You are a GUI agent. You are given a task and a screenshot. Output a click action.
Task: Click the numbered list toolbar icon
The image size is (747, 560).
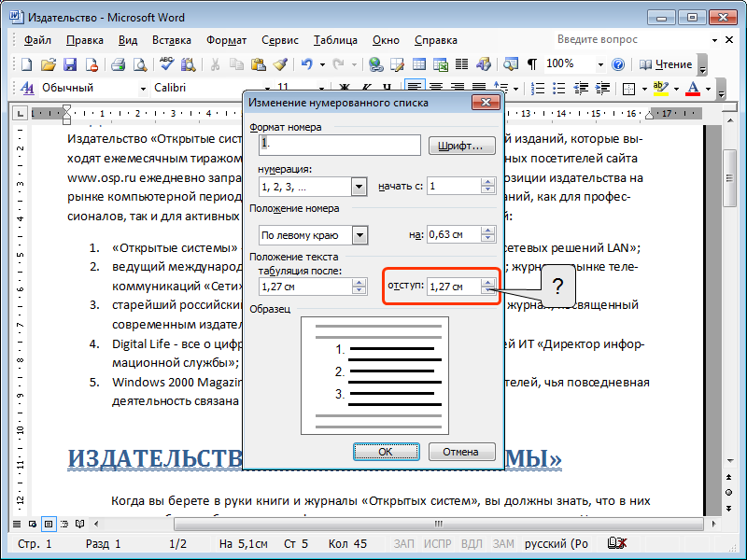(538, 88)
